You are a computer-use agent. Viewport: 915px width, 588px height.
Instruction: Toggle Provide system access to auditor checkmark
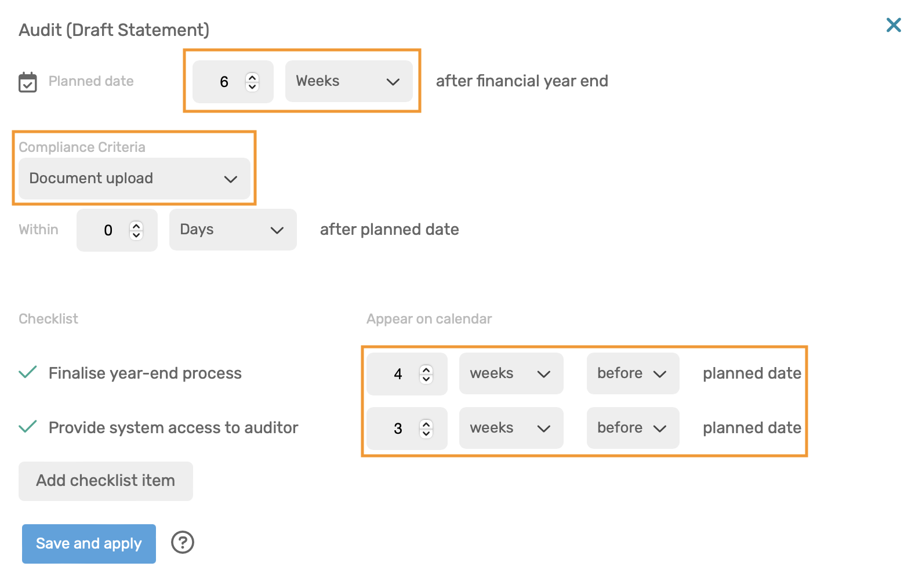pos(28,427)
